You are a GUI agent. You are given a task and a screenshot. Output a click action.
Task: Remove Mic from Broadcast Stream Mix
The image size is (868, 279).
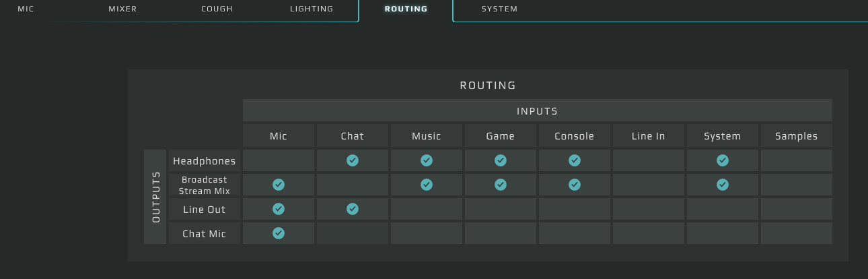coord(279,185)
